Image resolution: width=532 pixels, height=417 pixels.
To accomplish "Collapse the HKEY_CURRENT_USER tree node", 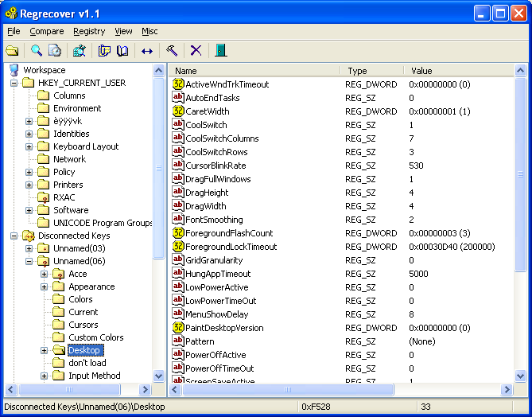I will [x=14, y=83].
